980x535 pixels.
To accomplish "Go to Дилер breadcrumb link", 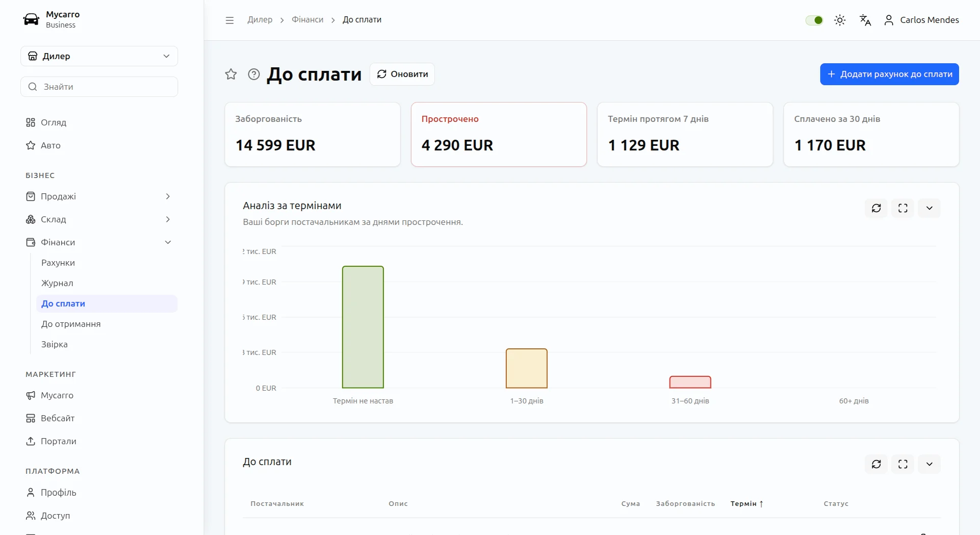I will (260, 20).
